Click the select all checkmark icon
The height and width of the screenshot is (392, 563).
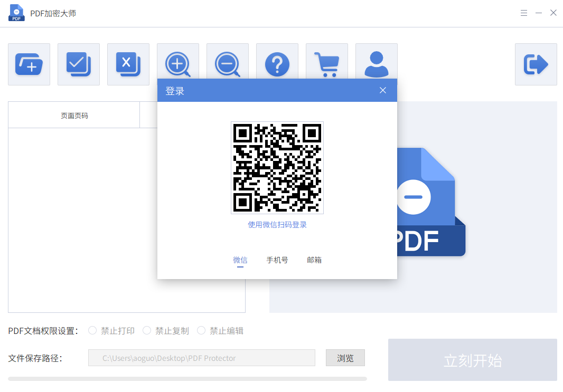[x=79, y=64]
